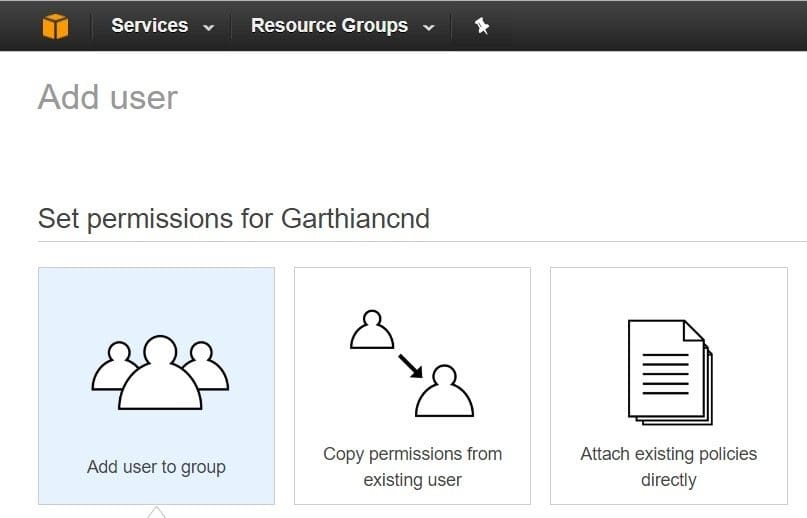Open the Resource Groups menu
The image size is (807, 518).
(x=329, y=26)
